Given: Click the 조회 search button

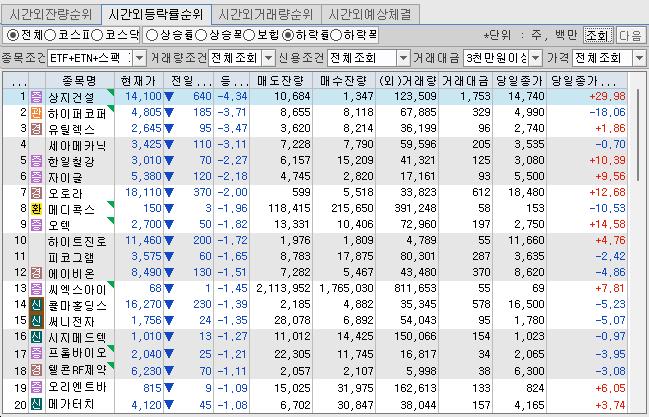Looking at the screenshot, I should click(x=598, y=36).
